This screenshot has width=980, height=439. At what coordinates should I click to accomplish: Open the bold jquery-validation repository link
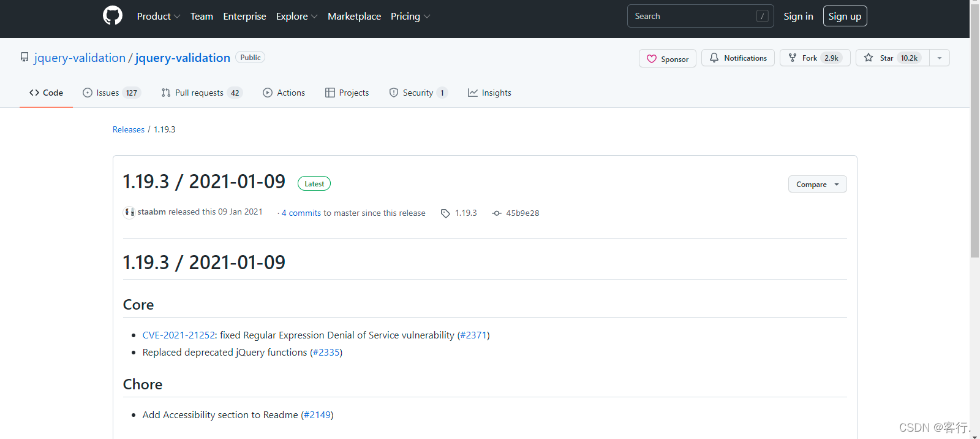pos(183,58)
